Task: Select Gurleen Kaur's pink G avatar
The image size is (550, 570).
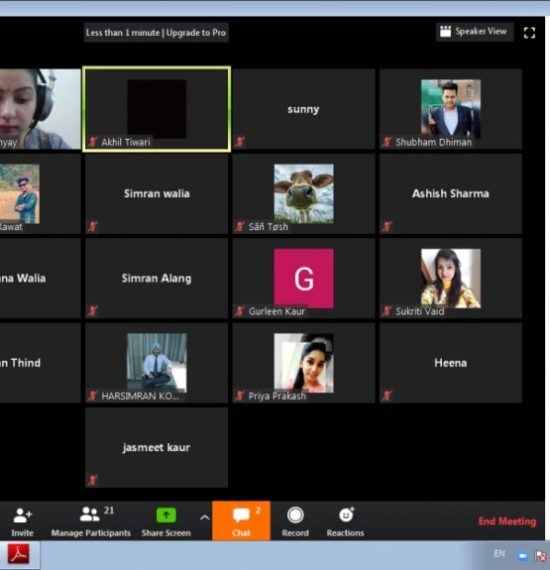Action: [304, 278]
